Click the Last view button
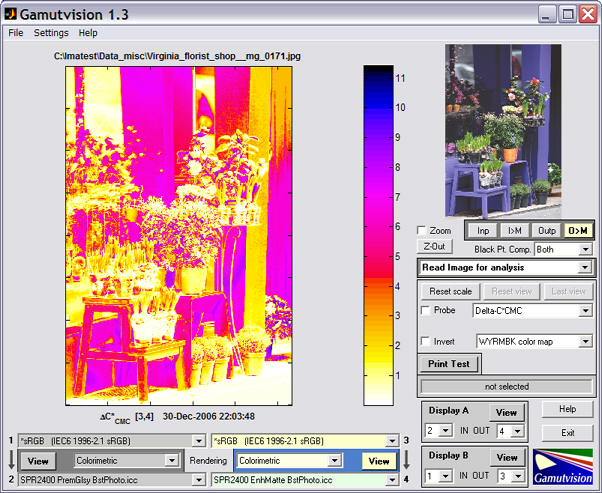The width and height of the screenshot is (602, 493). pos(568,291)
